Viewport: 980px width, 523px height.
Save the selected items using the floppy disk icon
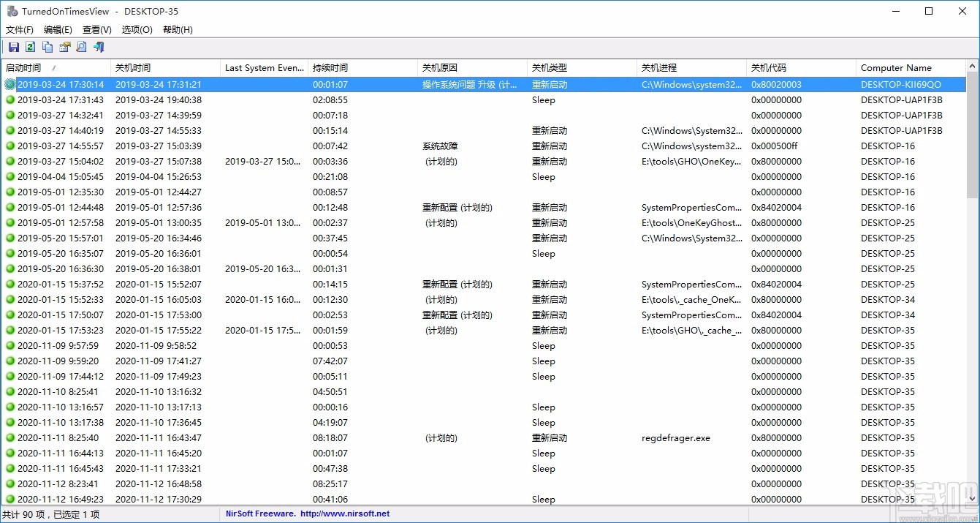pyautogui.click(x=13, y=47)
